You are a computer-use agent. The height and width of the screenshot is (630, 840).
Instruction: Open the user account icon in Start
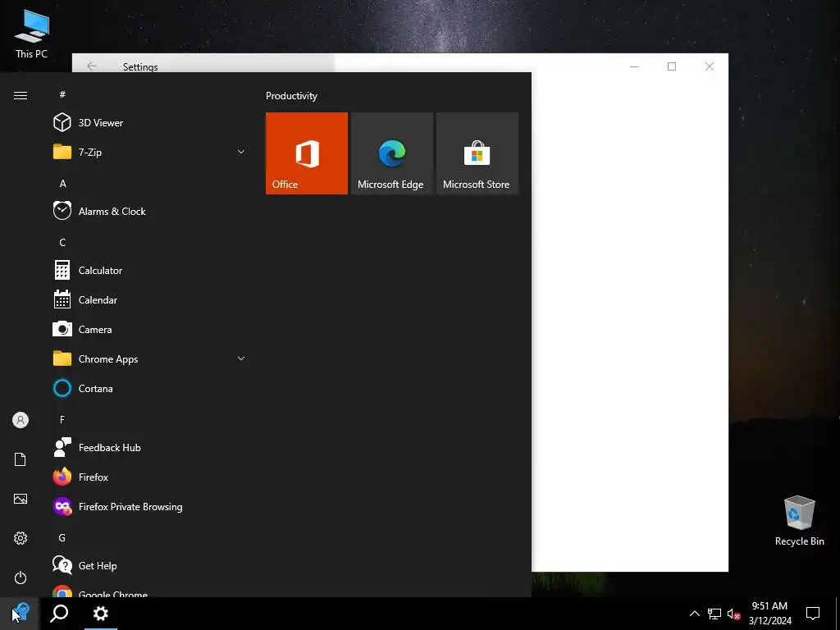coord(21,420)
